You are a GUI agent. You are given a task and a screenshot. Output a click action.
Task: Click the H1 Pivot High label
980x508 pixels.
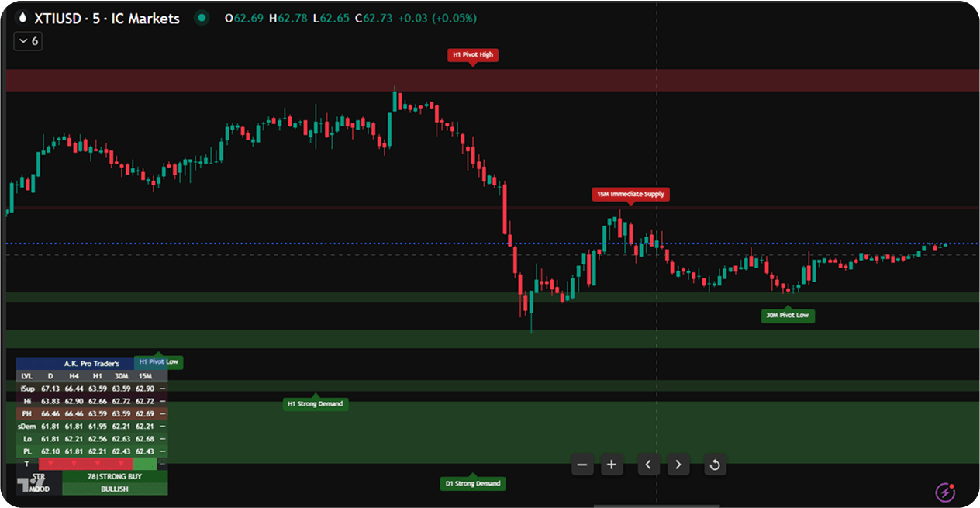[x=472, y=55]
